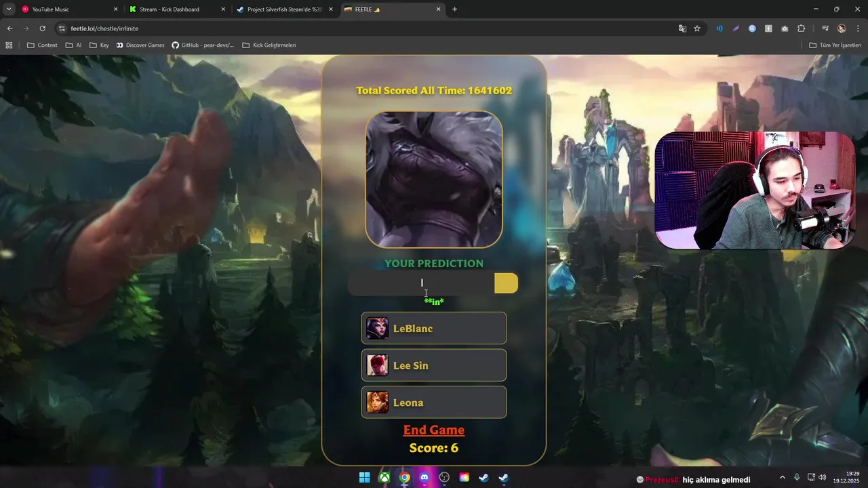View site information icon in address bar
868x488 pixels.
click(x=62, y=28)
